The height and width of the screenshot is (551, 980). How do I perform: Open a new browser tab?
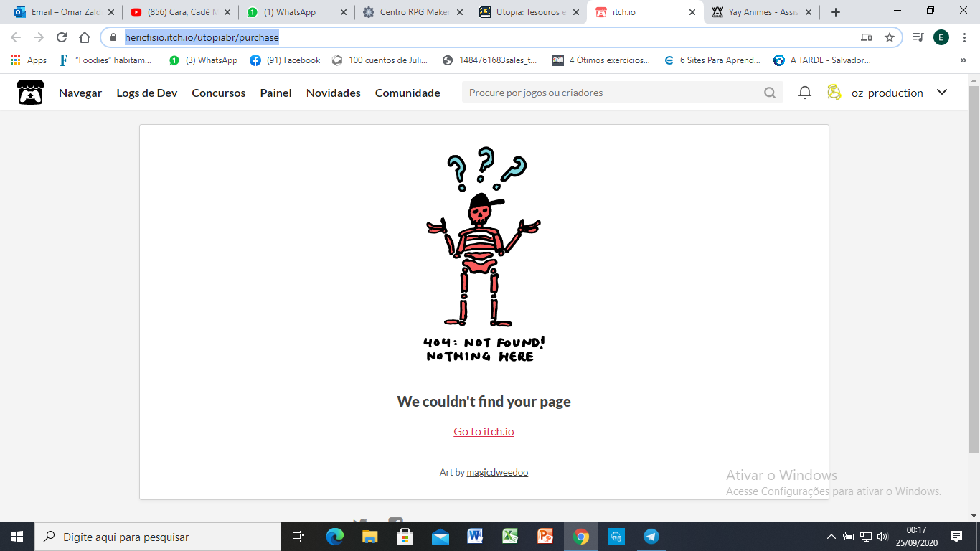(x=836, y=12)
